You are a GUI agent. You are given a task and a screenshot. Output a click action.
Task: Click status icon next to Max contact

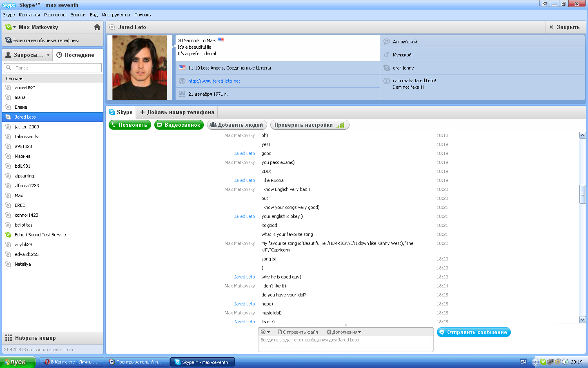tap(8, 195)
